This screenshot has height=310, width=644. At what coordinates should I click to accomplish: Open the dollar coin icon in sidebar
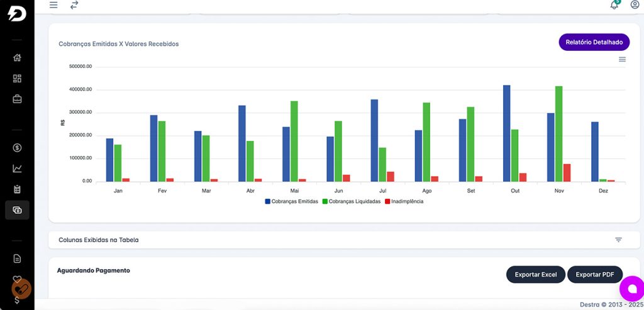[17, 148]
